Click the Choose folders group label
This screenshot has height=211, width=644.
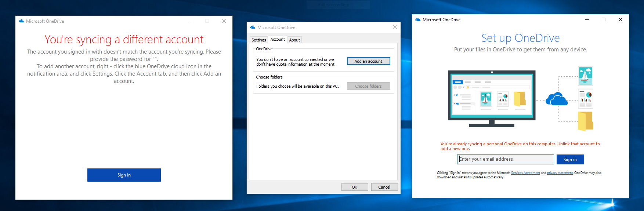coord(269,77)
